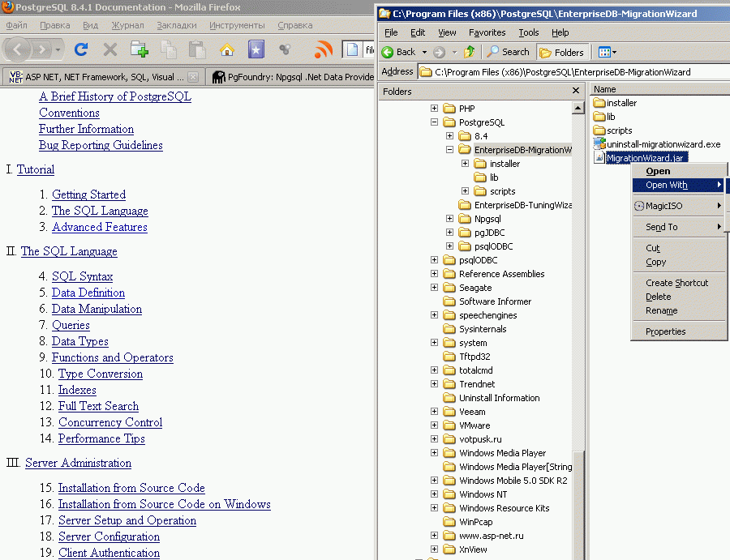
Task: Reload the page in Firefox
Action: click(81, 49)
